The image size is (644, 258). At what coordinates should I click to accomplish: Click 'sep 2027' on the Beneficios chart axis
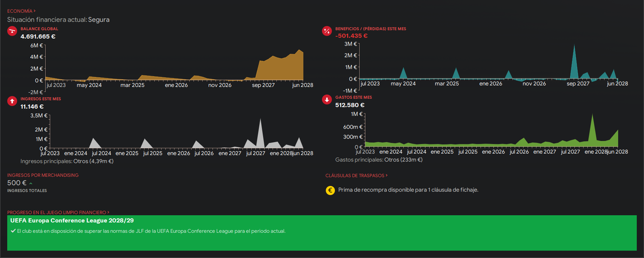pos(578,84)
